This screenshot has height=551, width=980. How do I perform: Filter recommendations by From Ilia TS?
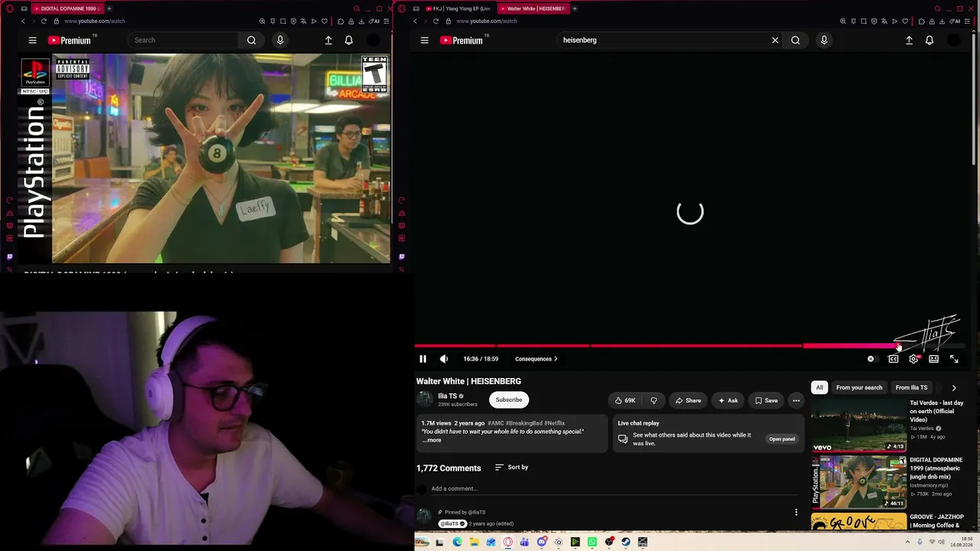click(x=911, y=387)
